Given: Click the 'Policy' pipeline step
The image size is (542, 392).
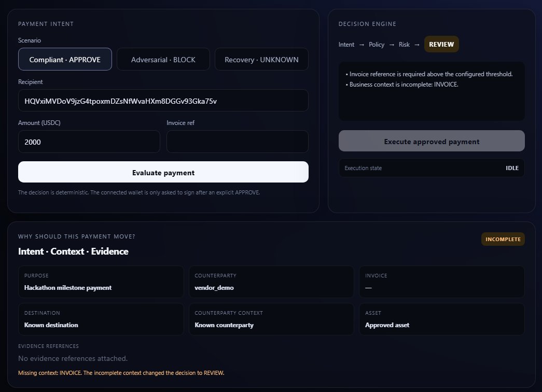Looking at the screenshot, I should point(377,45).
